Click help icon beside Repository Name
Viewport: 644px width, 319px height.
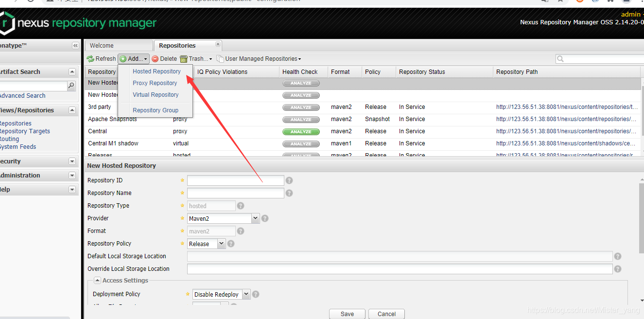coord(289,193)
